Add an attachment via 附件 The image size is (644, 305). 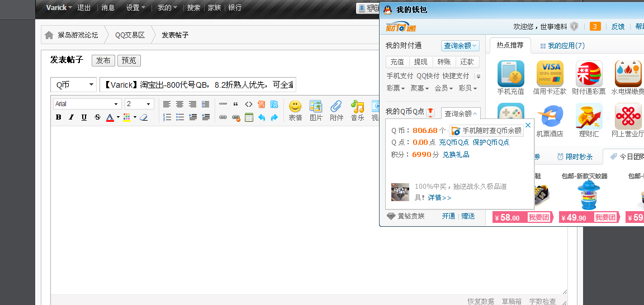pyautogui.click(x=337, y=111)
